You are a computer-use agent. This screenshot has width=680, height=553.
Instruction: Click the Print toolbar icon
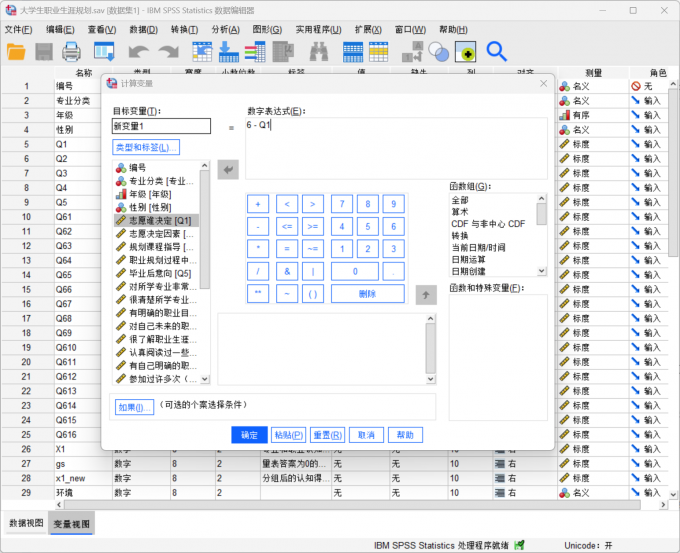click(x=71, y=52)
